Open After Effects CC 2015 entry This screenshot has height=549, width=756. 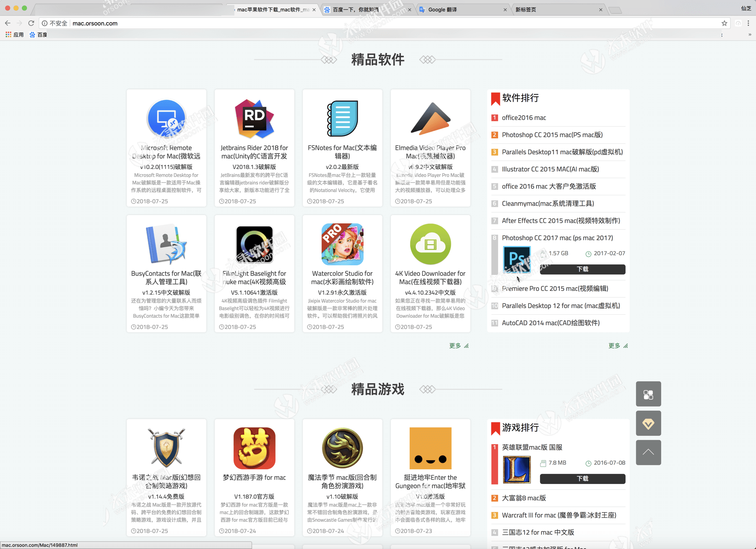pyautogui.click(x=561, y=221)
